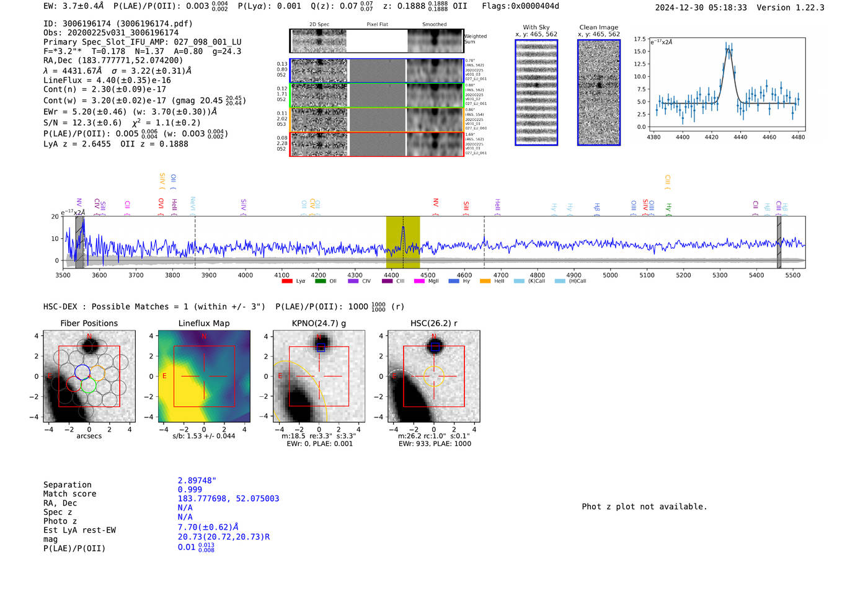Screen dimensions: 868x591
Task: Click the ID 3006196174 line
Action: coord(118,24)
